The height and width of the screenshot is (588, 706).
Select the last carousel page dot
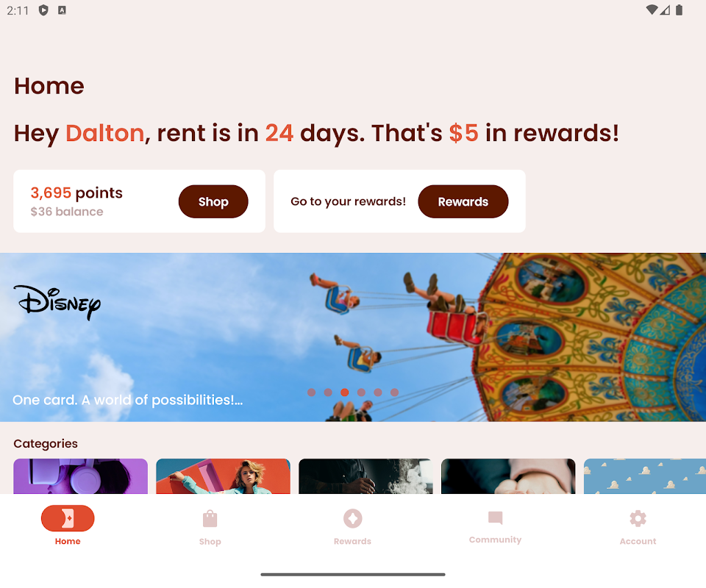(x=394, y=392)
